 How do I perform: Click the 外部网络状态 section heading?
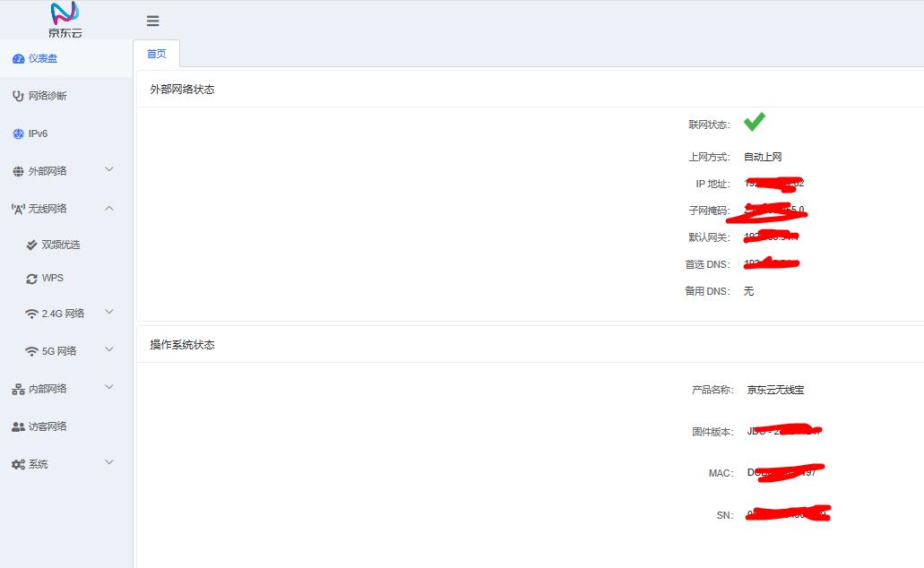(x=182, y=90)
